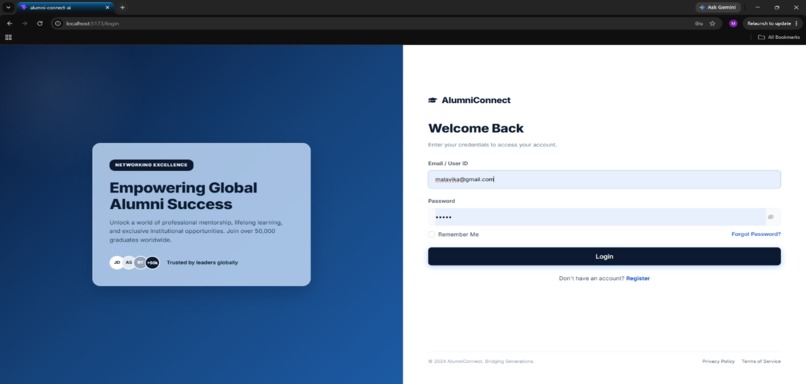
Task: Click the Email / User ID field
Action: click(604, 179)
